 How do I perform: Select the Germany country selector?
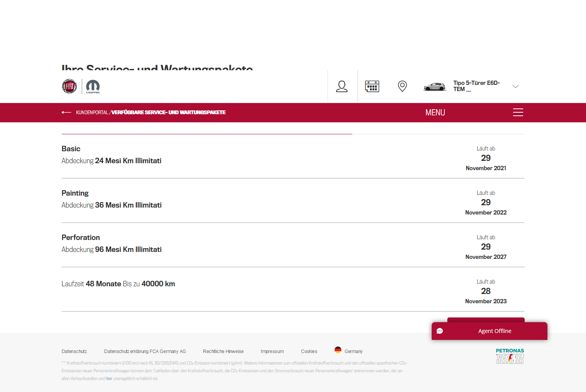349,351
